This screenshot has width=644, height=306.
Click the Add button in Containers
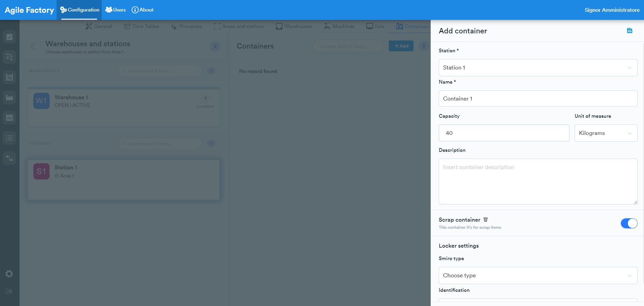pyautogui.click(x=401, y=46)
